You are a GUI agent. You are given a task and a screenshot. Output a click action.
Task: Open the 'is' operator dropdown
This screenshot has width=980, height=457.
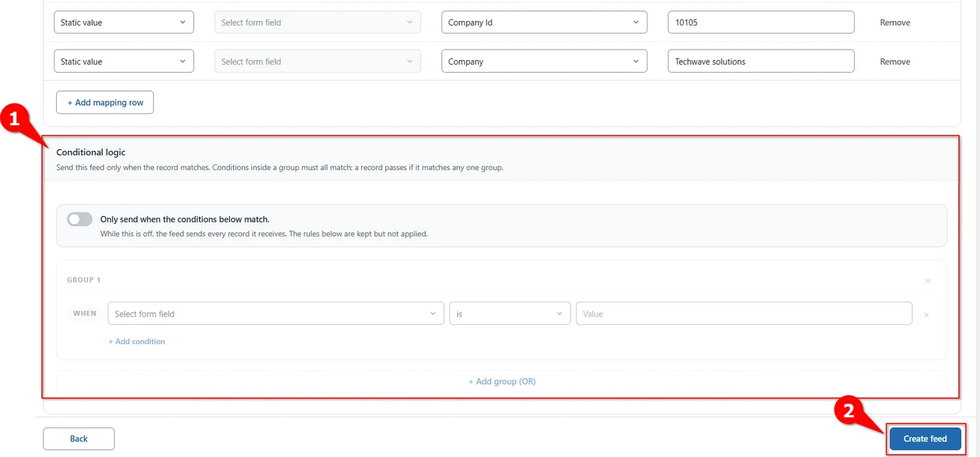(x=510, y=314)
